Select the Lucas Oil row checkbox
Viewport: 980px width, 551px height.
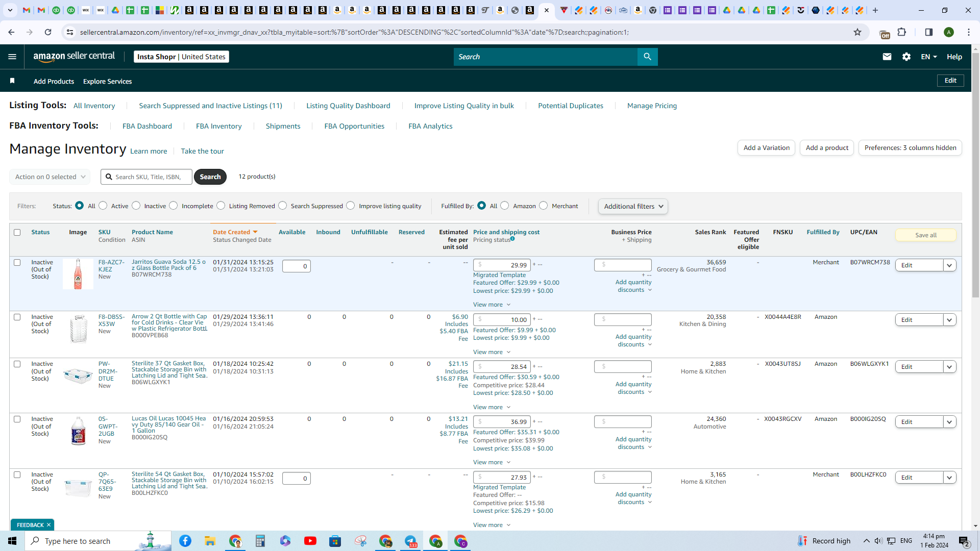pyautogui.click(x=17, y=419)
